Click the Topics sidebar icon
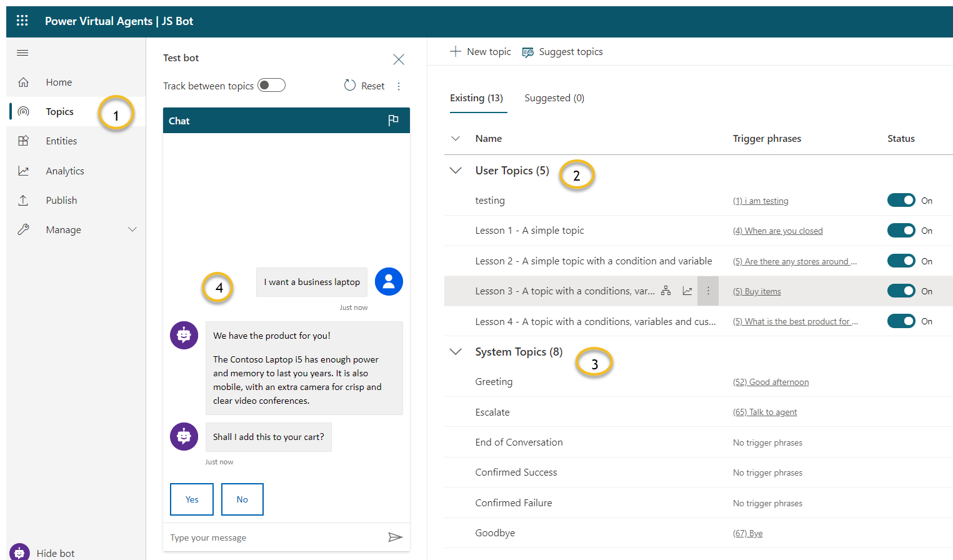953x560 pixels. tap(23, 111)
